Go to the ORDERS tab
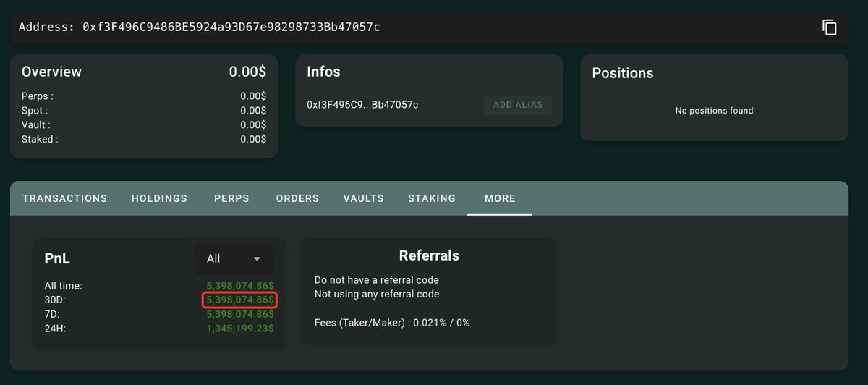The image size is (868, 385). click(x=297, y=198)
